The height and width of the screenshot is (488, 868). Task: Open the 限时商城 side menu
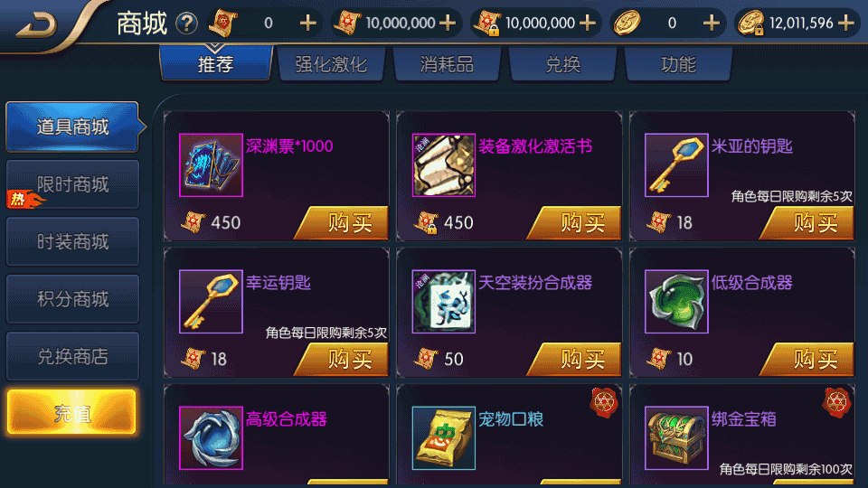(72, 184)
